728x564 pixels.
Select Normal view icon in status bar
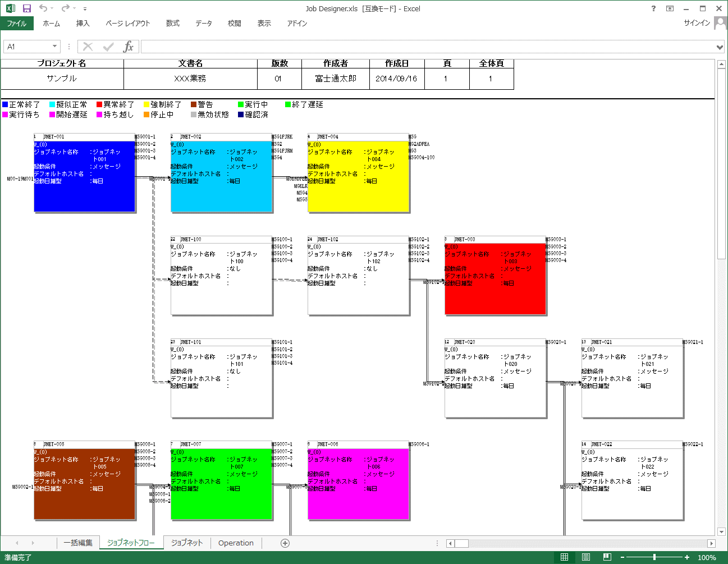pos(564,557)
